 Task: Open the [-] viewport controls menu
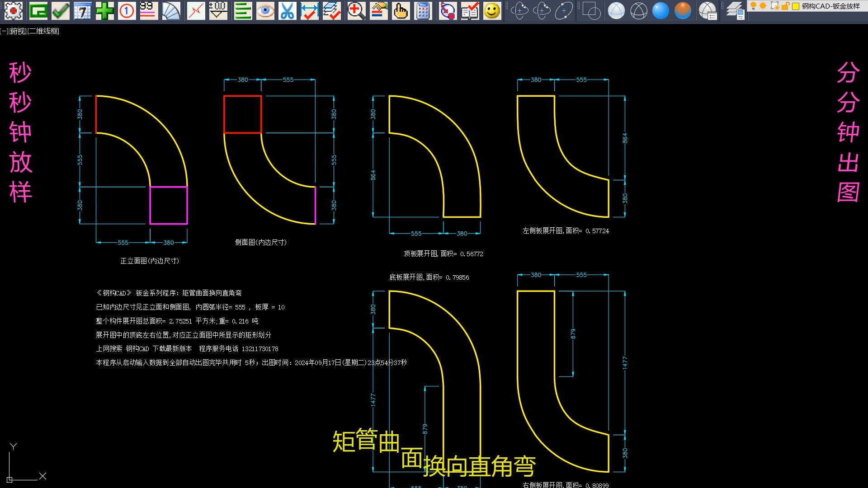[x=4, y=31]
